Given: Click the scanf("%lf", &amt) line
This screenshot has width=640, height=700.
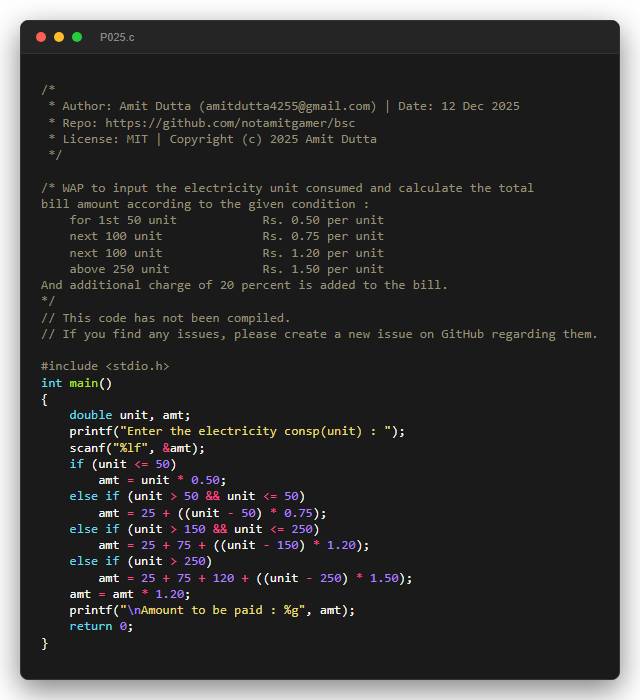Looking at the screenshot, I should click(137, 448).
